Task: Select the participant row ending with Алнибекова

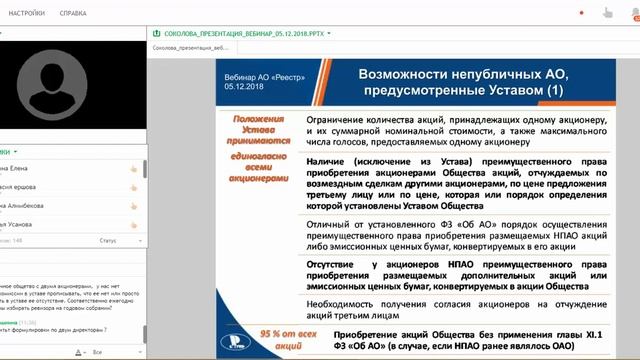Action: pyautogui.click(x=71, y=206)
